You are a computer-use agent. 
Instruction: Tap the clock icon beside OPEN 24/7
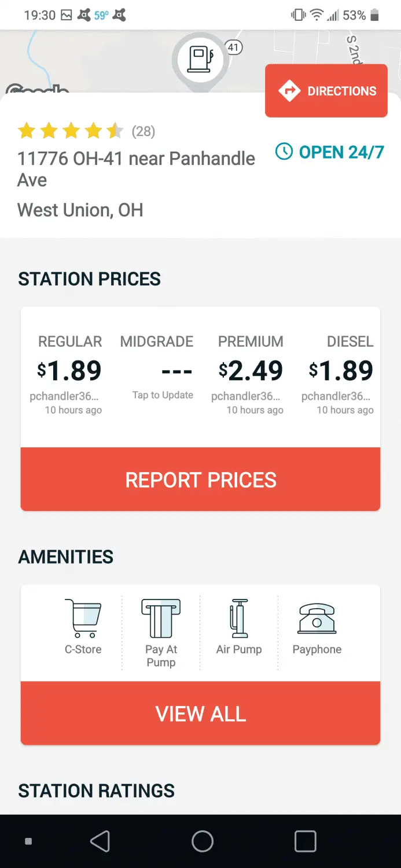pos(284,152)
